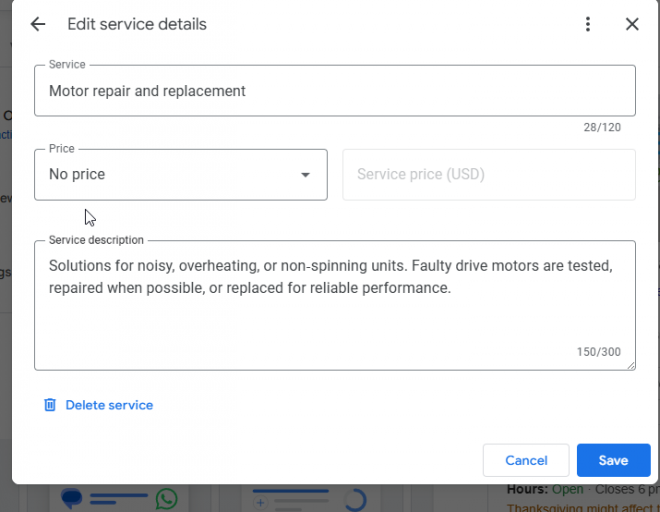Click the blue chat bubble icon
660x512 pixels.
pyautogui.click(x=71, y=498)
